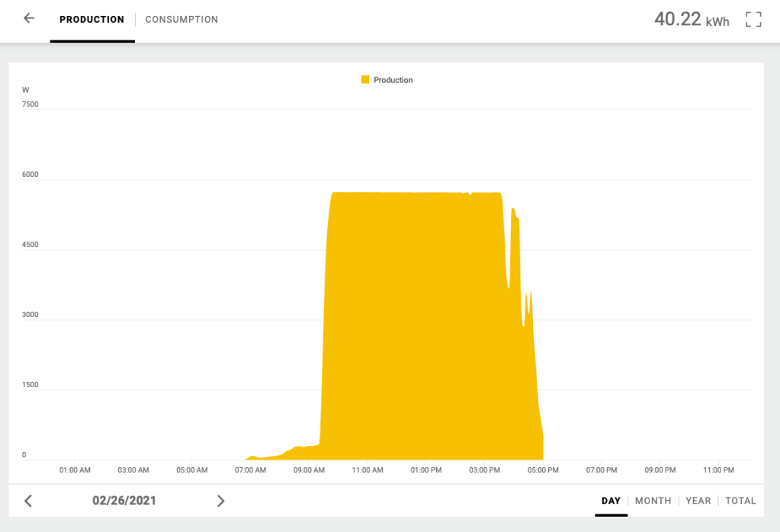Click the back arrow icon
This screenshot has width=780, height=532.
point(29,18)
